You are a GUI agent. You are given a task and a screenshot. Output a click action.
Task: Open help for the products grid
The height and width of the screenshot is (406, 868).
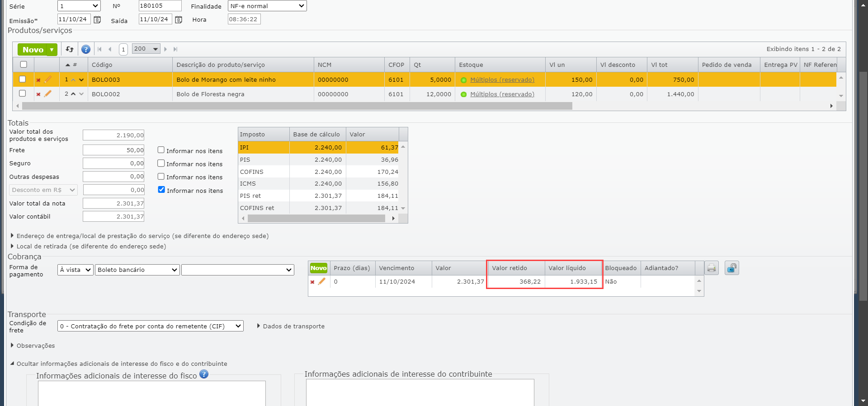point(86,49)
